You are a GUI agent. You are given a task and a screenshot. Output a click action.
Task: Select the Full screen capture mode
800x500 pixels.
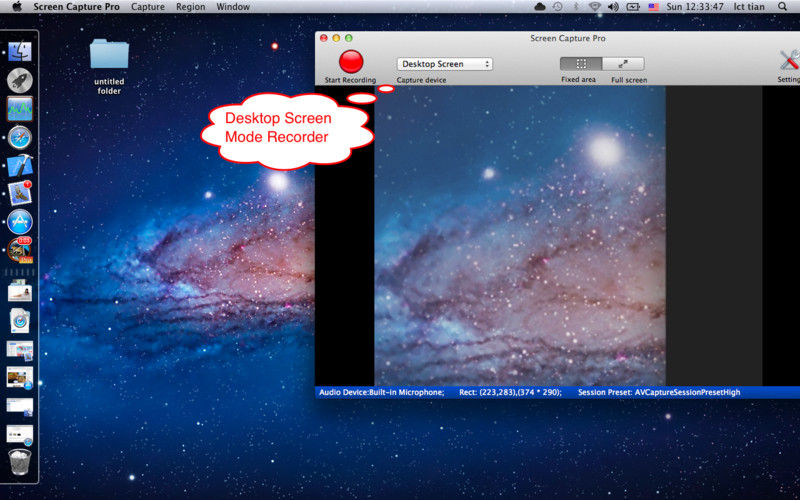click(623, 64)
